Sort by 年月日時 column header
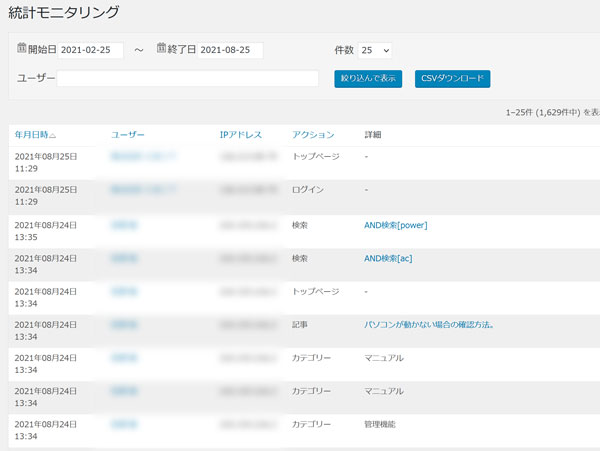The width and height of the screenshot is (600, 451). point(35,135)
